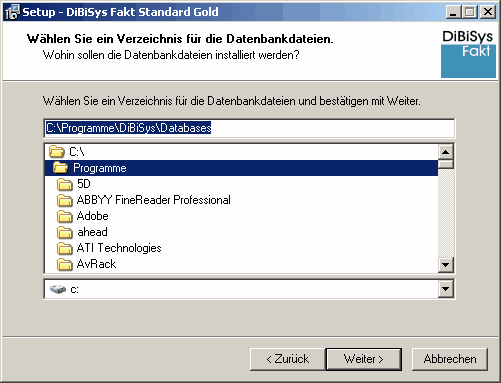The height and width of the screenshot is (383, 501).
Task: Click the ahead folder icon
Action: [64, 232]
